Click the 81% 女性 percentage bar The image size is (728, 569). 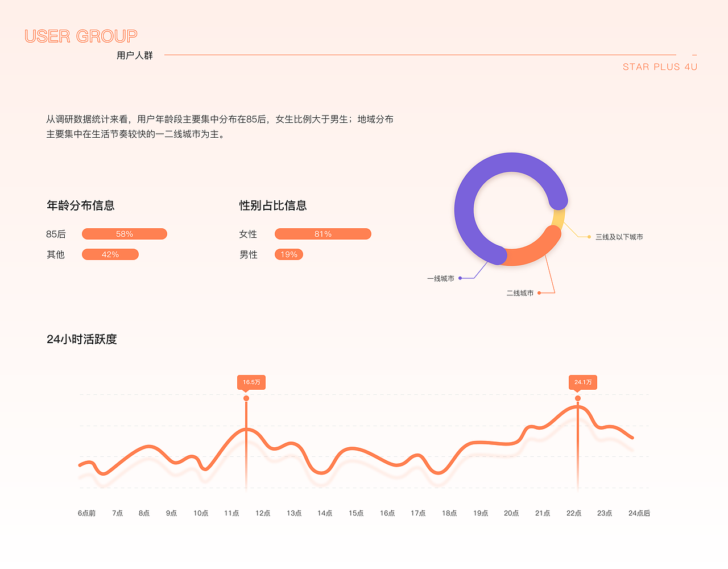tap(322, 234)
